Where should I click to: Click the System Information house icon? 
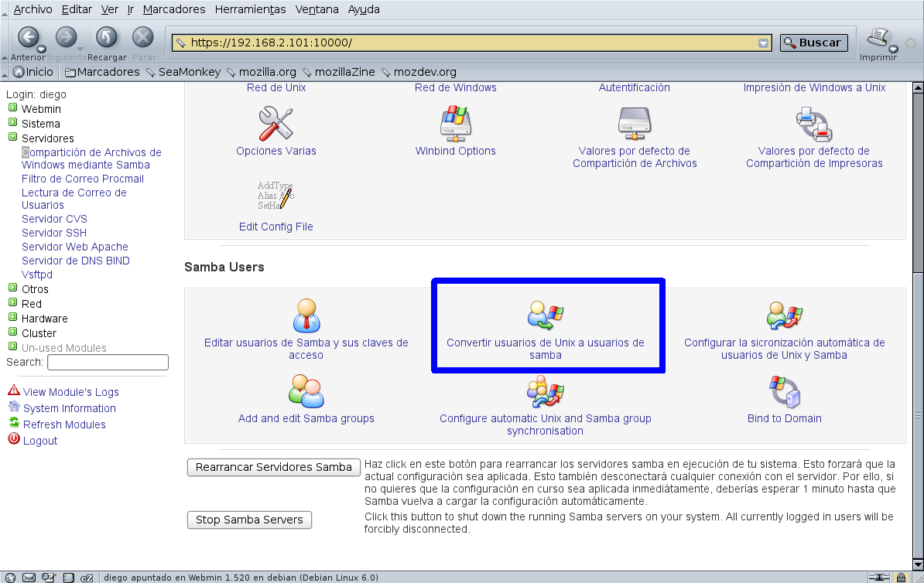[x=14, y=407]
